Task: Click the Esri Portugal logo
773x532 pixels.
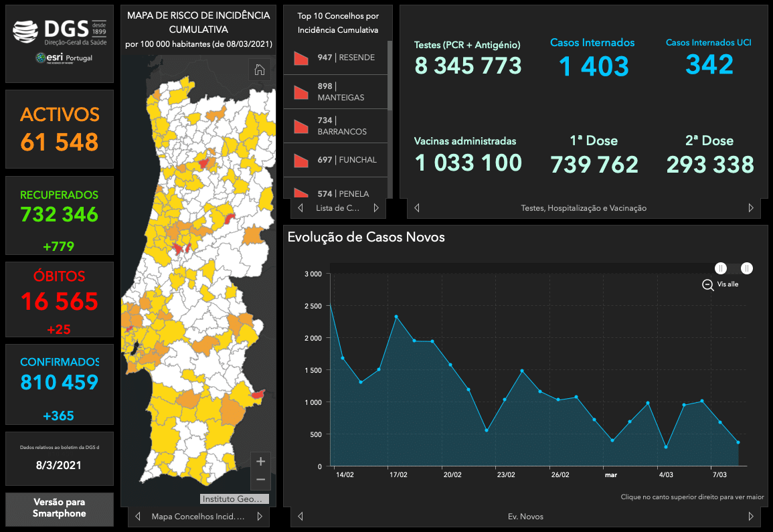Action: [x=64, y=59]
